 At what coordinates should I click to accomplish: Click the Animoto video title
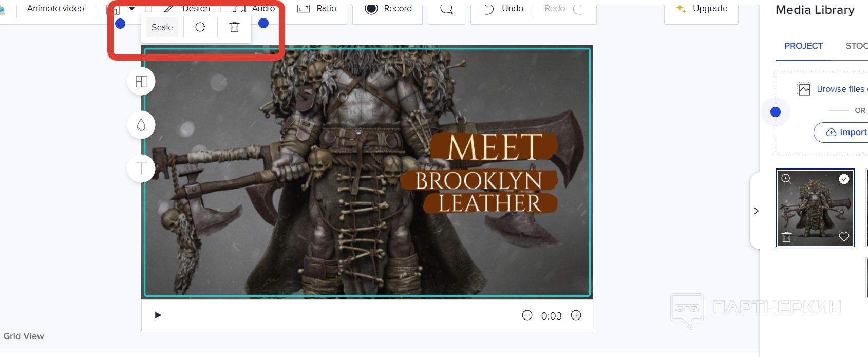coord(55,8)
